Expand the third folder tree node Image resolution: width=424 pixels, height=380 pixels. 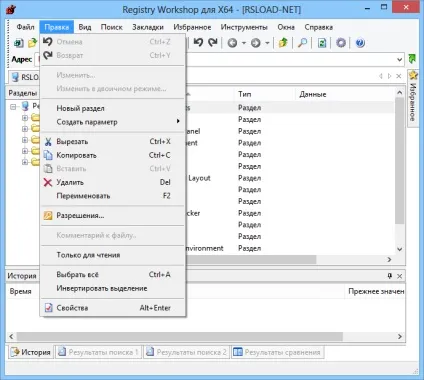tap(25, 140)
